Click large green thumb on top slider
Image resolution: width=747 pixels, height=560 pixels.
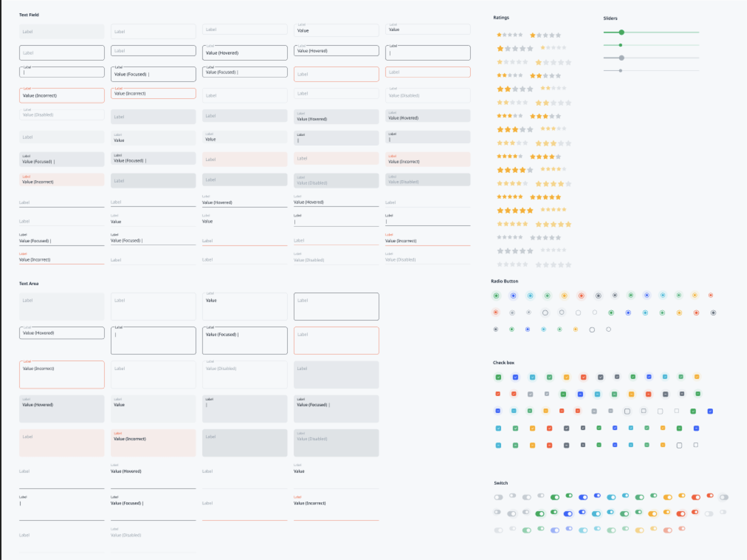[x=622, y=32]
